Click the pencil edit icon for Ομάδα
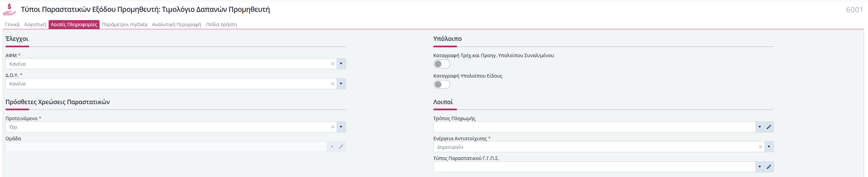Viewport: 868px width, 177px height. click(x=341, y=147)
